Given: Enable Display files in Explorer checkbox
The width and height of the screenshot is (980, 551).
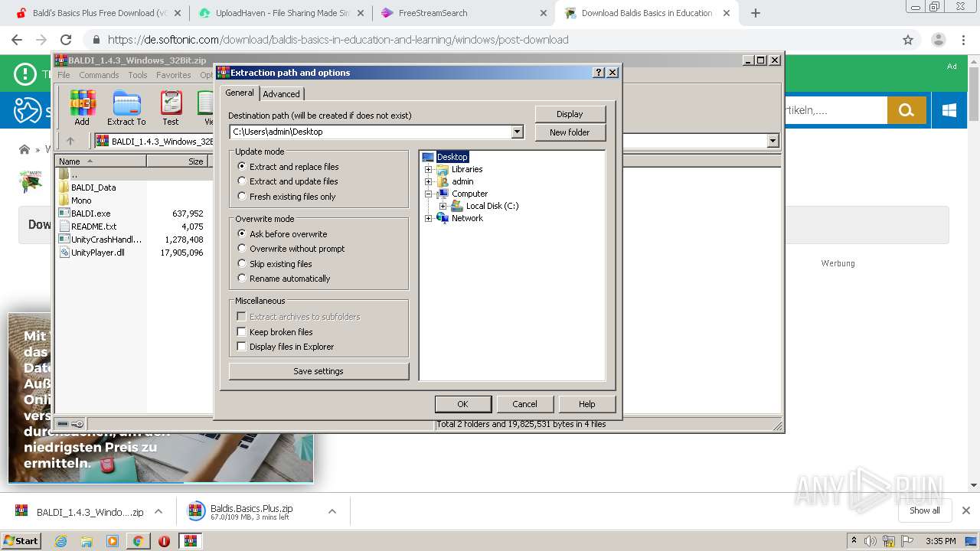Looking at the screenshot, I should (x=242, y=347).
